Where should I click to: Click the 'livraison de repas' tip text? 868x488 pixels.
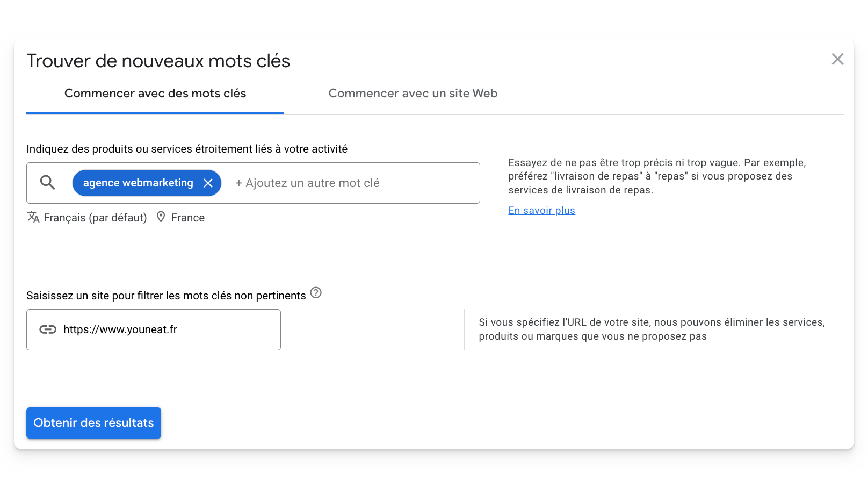click(657, 176)
